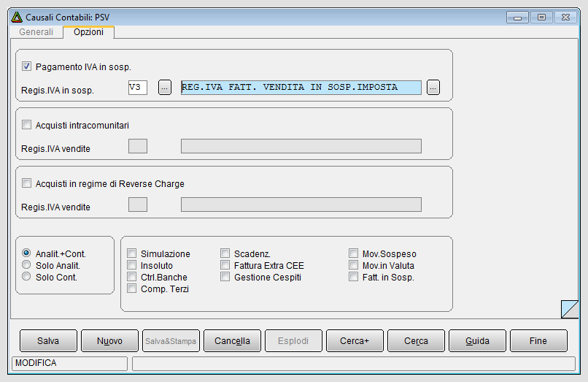Click the Salva&Stampa button
Viewport: 588px width, 382px height.
coord(171,340)
